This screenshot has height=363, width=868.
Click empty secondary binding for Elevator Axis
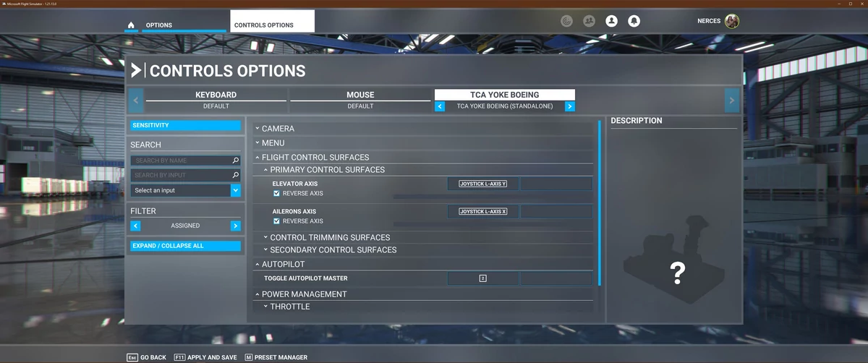point(556,184)
